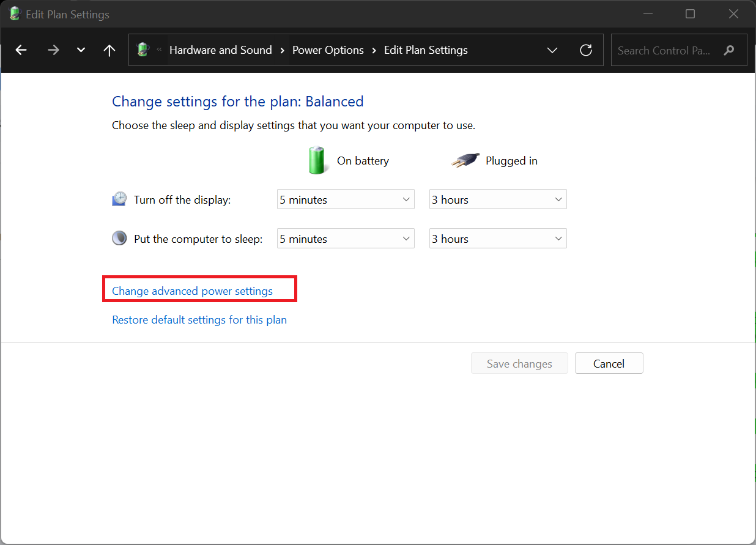Click the battery icon in address bar

click(x=143, y=50)
